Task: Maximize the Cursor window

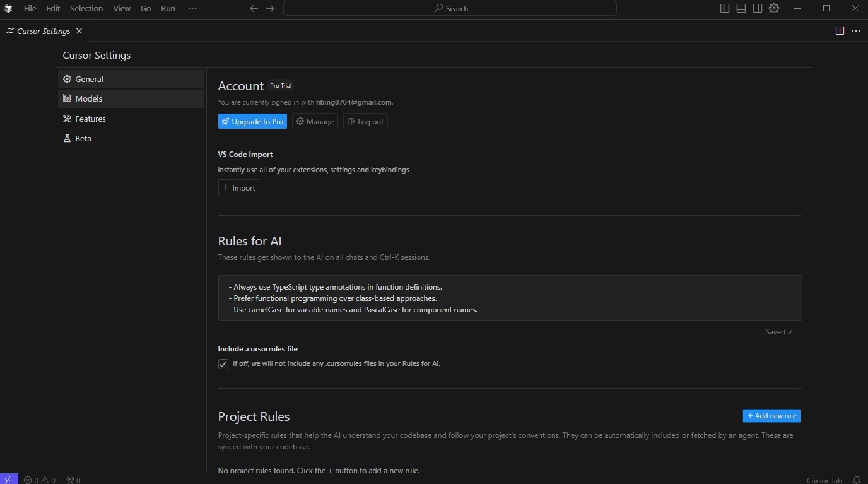Action: pos(826,8)
